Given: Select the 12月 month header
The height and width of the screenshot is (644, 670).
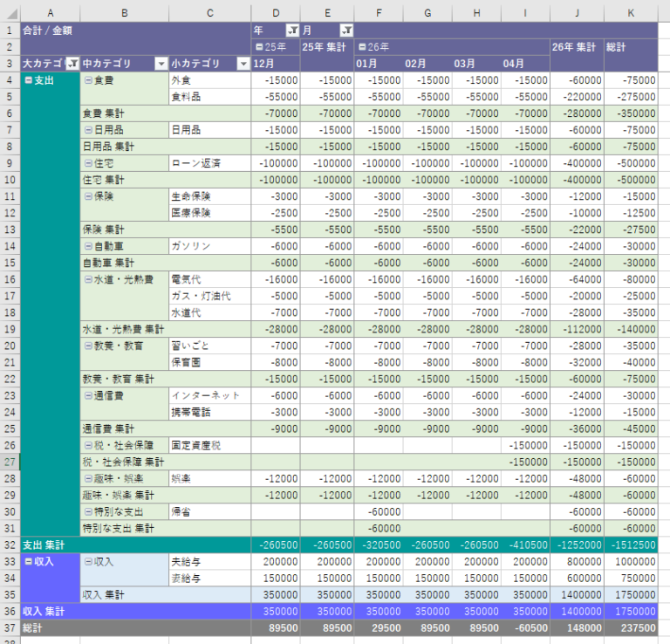Looking at the screenshot, I should pyautogui.click(x=276, y=64).
